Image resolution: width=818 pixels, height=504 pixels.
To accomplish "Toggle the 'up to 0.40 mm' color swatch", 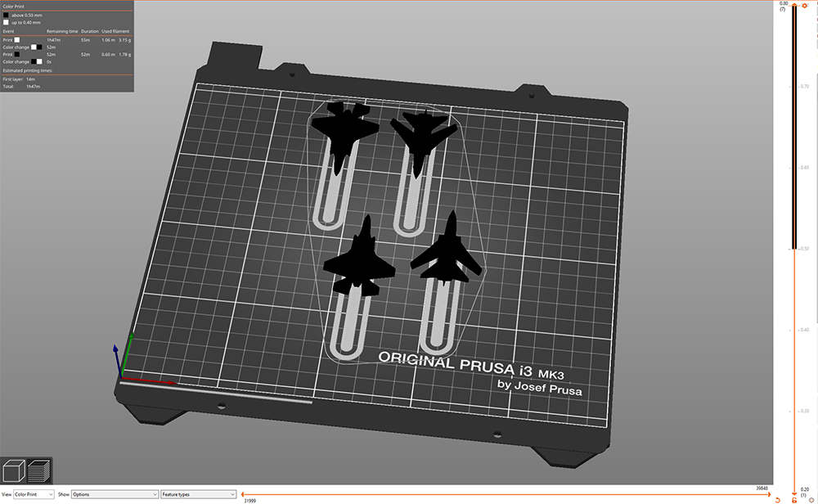I will 6,22.
